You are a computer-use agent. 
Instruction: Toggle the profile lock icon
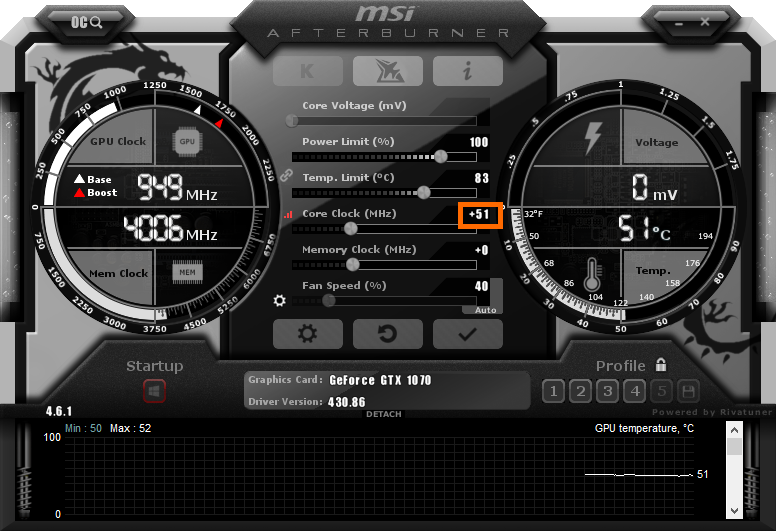tap(660, 365)
